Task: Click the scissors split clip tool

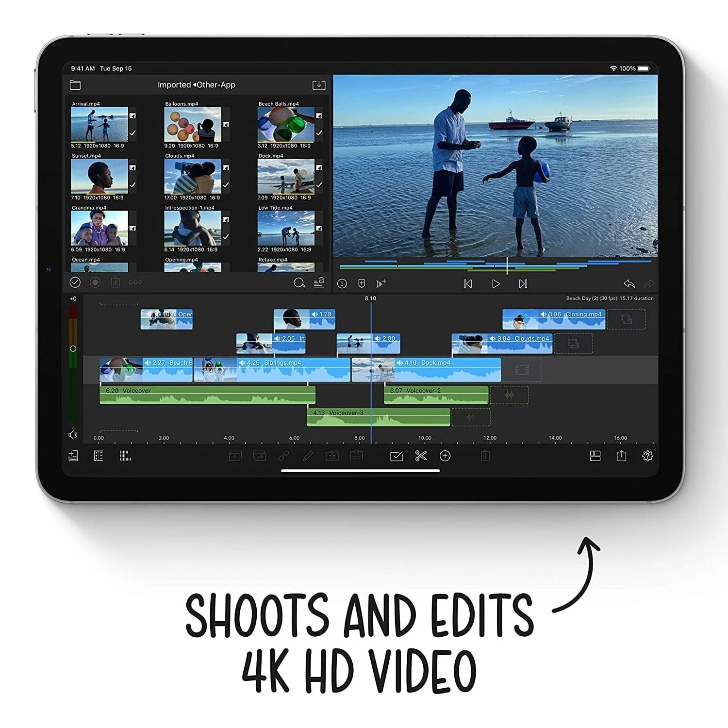Action: click(x=421, y=456)
